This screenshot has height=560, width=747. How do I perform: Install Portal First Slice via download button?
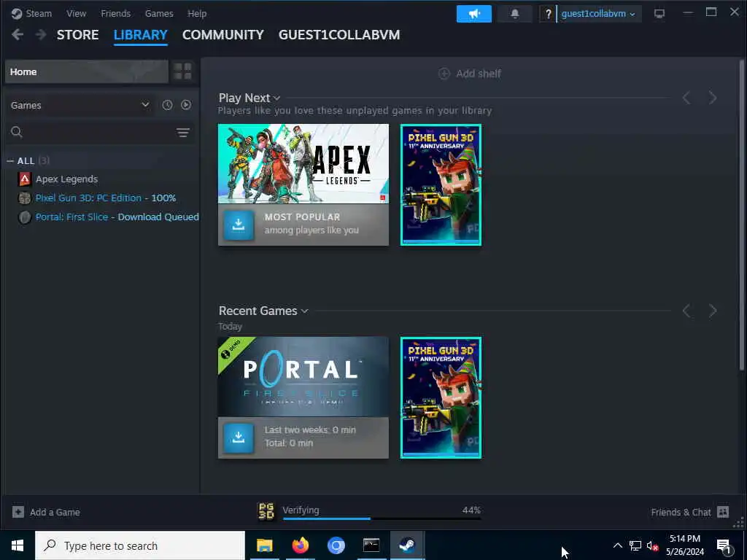[239, 437]
